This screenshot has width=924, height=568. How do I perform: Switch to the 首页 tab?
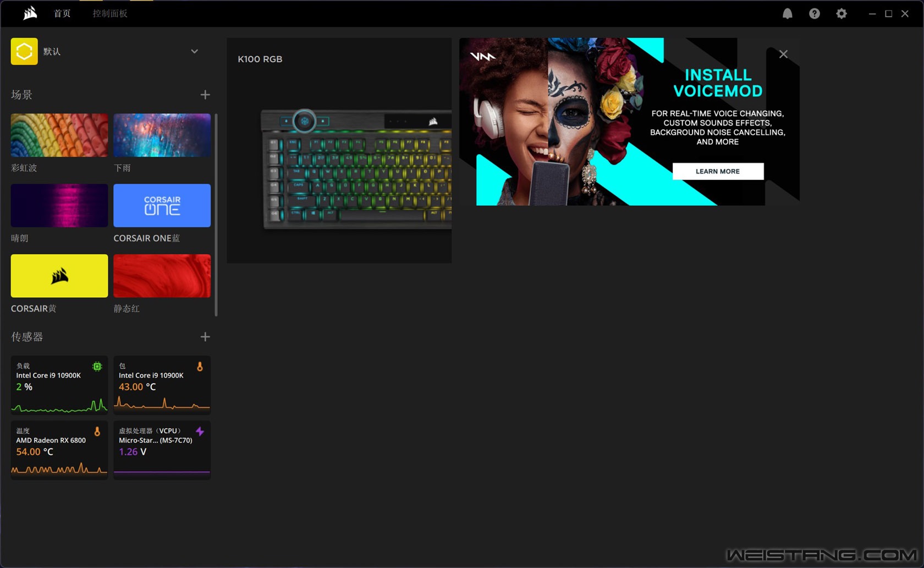click(62, 13)
